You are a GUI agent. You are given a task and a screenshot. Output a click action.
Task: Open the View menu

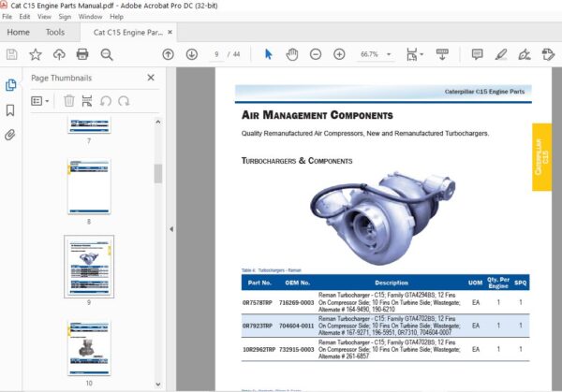[x=44, y=17]
